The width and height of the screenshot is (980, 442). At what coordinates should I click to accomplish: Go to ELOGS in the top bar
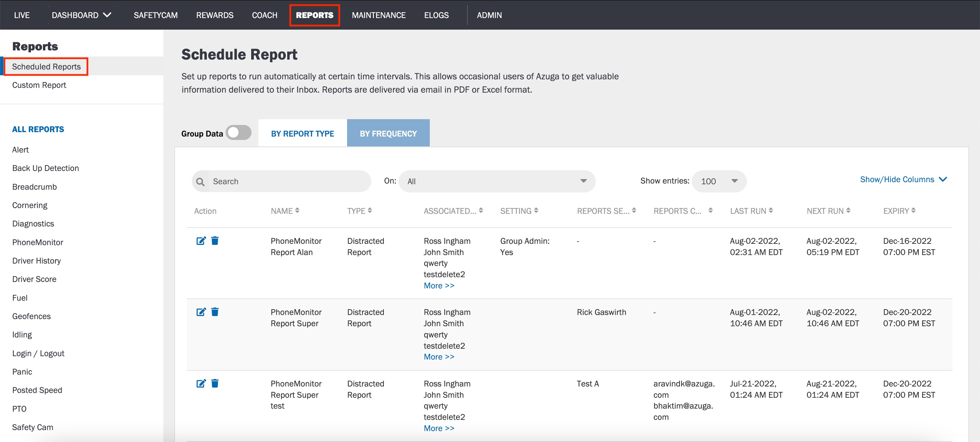[x=436, y=15]
